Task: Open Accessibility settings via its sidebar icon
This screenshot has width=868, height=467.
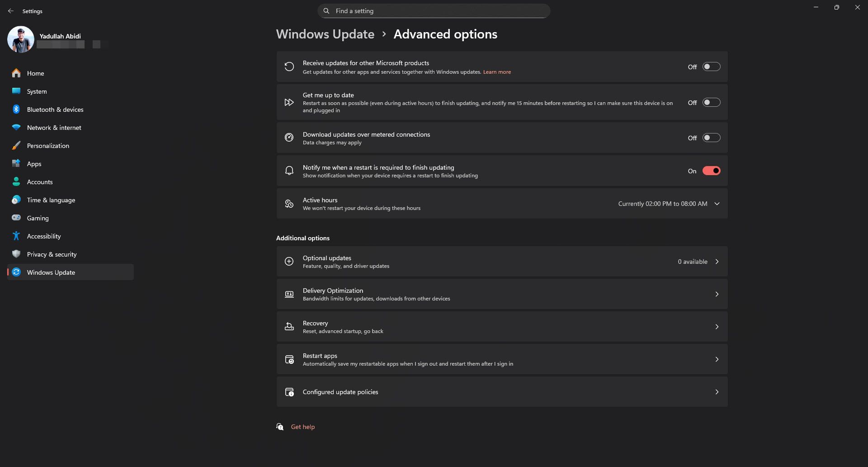Action: tap(16, 236)
